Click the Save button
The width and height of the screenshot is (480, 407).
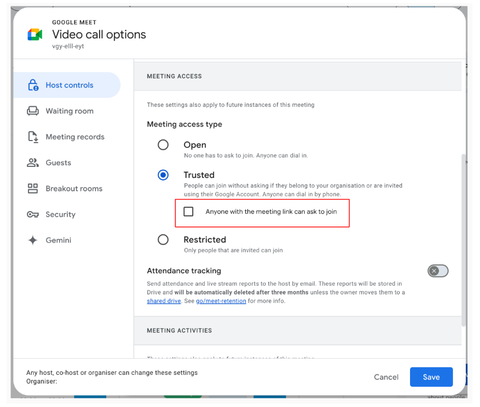[x=431, y=377]
